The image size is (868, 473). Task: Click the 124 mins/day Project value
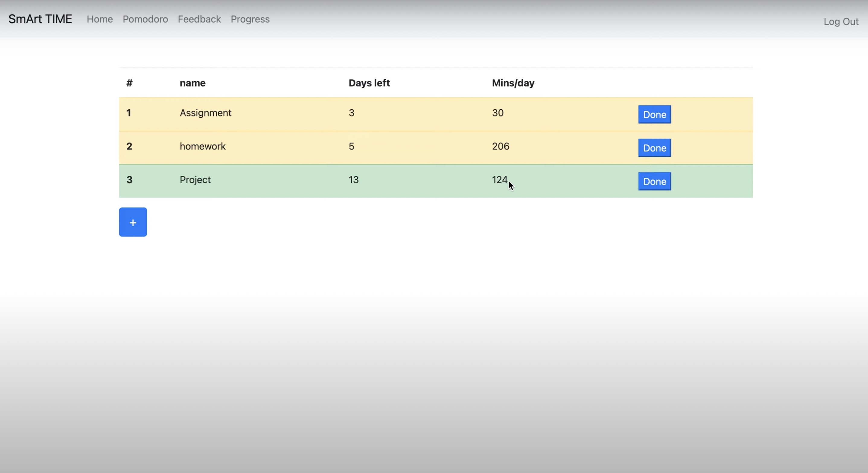pyautogui.click(x=499, y=180)
